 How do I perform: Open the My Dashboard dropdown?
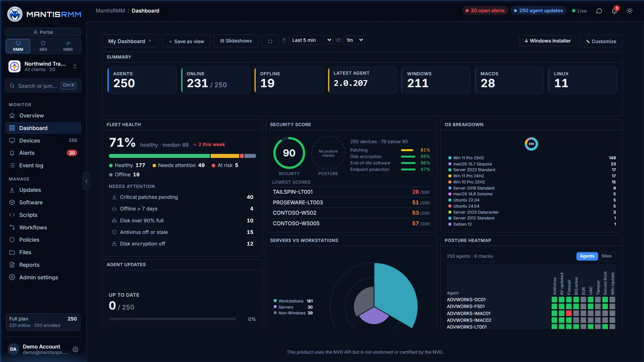point(130,41)
